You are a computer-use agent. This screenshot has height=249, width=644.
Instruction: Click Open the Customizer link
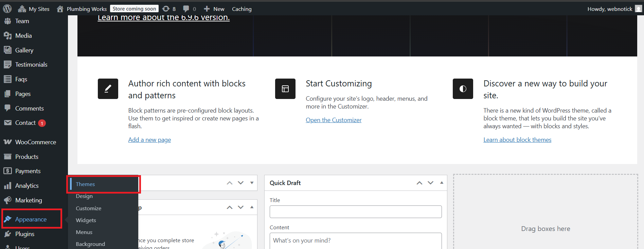pos(334,120)
